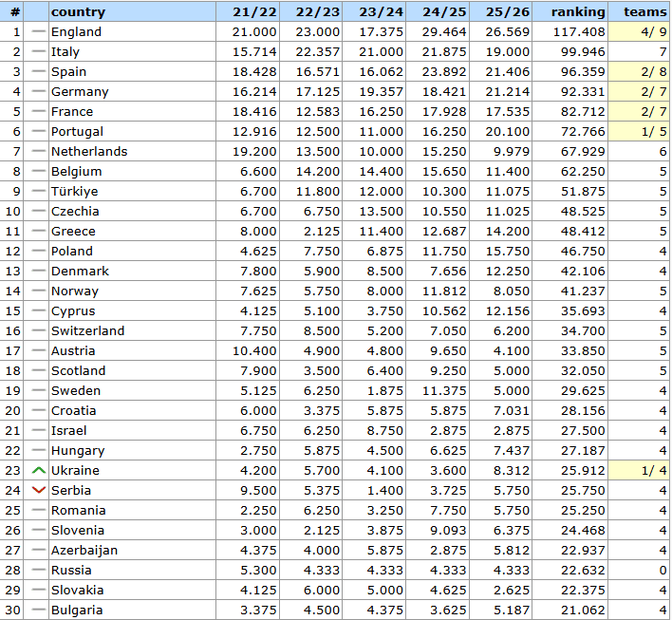Click England's highlighted 4/9 teams cell
This screenshot has width=672, height=620.
[x=644, y=32]
